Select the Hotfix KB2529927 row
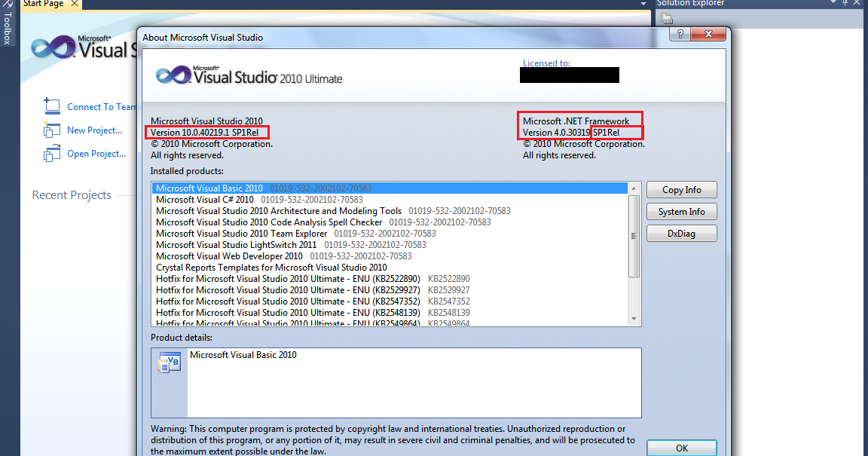This screenshot has width=868, height=456. pos(390,290)
